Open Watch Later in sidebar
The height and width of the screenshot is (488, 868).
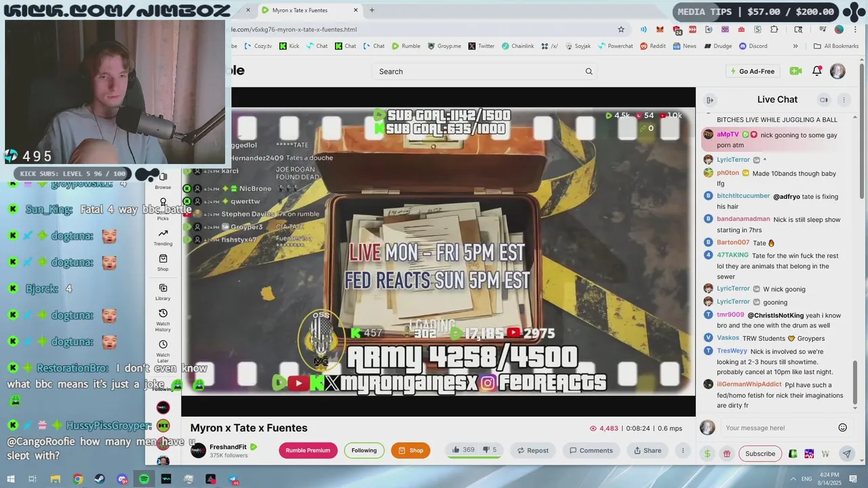[x=163, y=351]
